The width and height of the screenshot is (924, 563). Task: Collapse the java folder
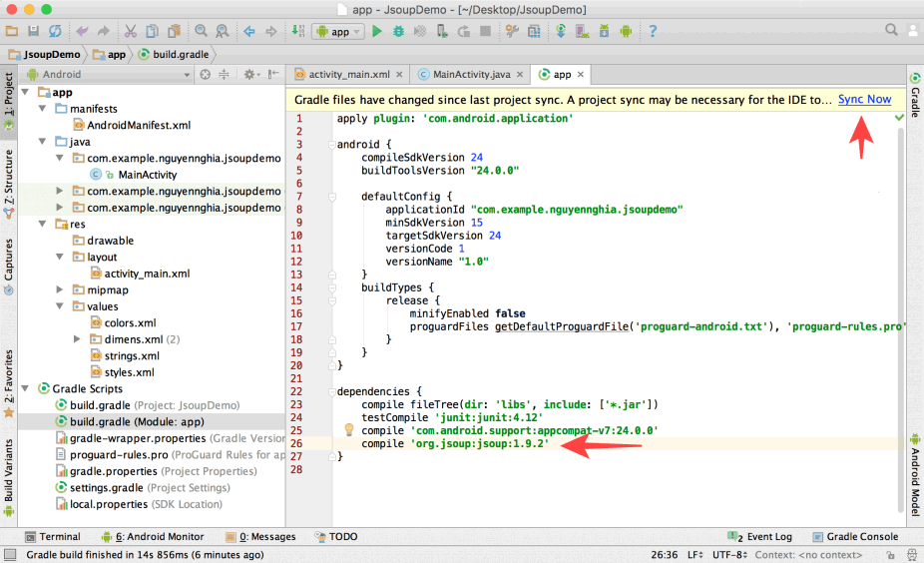(43, 142)
